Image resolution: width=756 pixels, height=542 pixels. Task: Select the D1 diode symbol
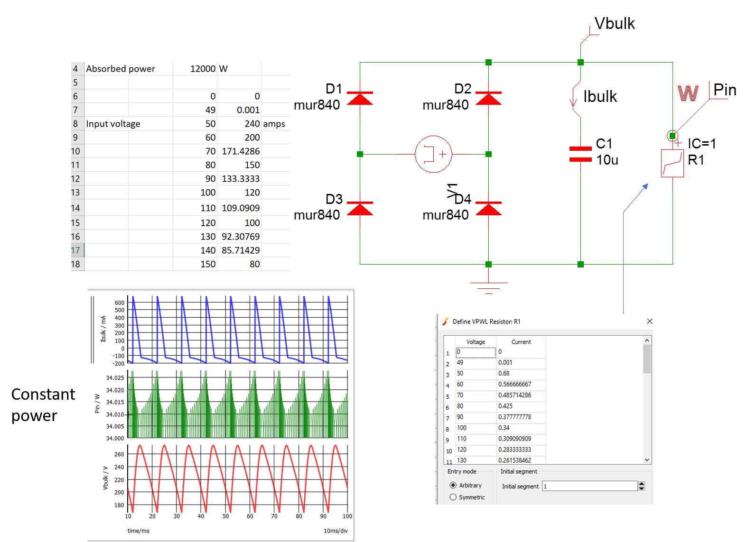point(360,98)
